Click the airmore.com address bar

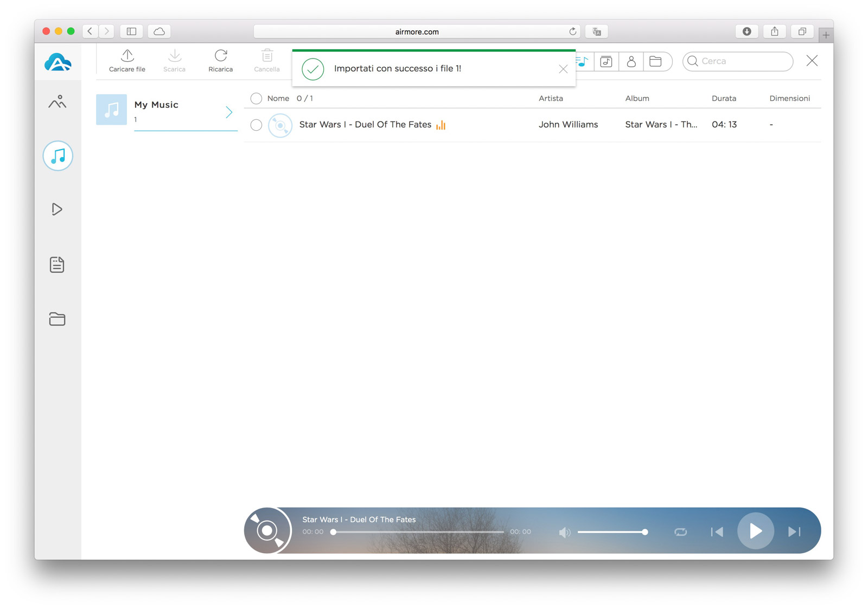click(x=417, y=31)
